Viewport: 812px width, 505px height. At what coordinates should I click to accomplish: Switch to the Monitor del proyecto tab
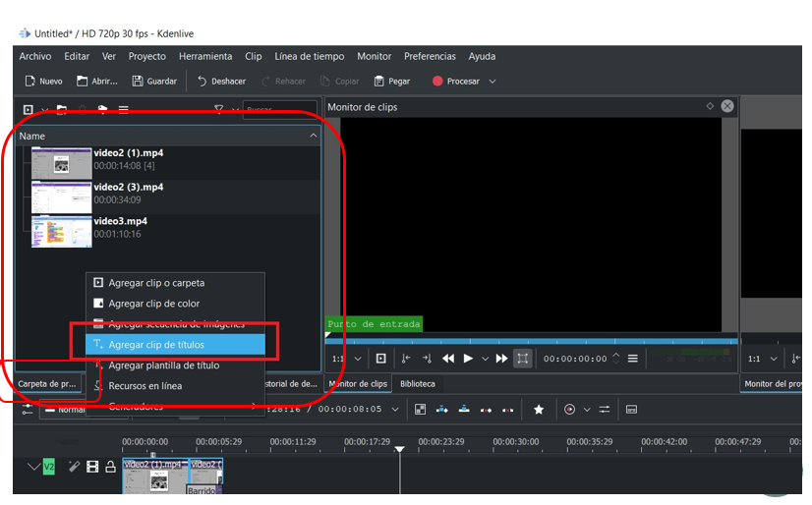pyautogui.click(x=772, y=384)
